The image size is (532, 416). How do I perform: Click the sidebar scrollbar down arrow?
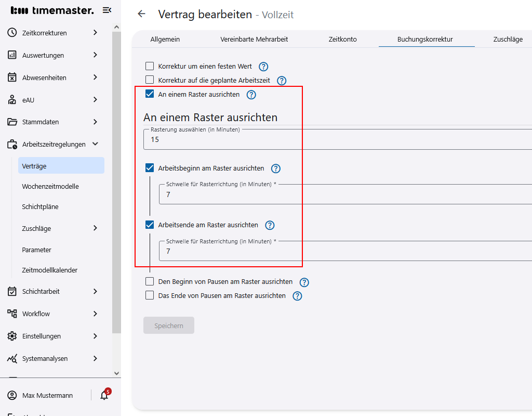pyautogui.click(x=116, y=373)
